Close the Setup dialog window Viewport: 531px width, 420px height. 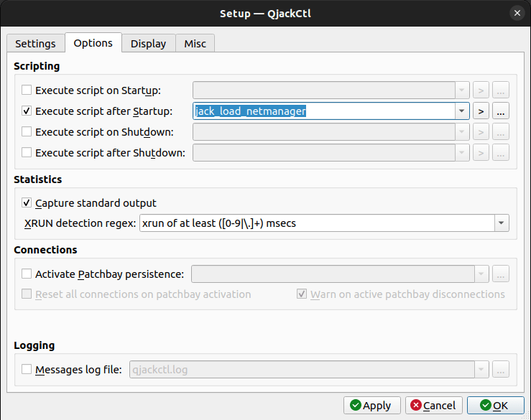pos(516,13)
